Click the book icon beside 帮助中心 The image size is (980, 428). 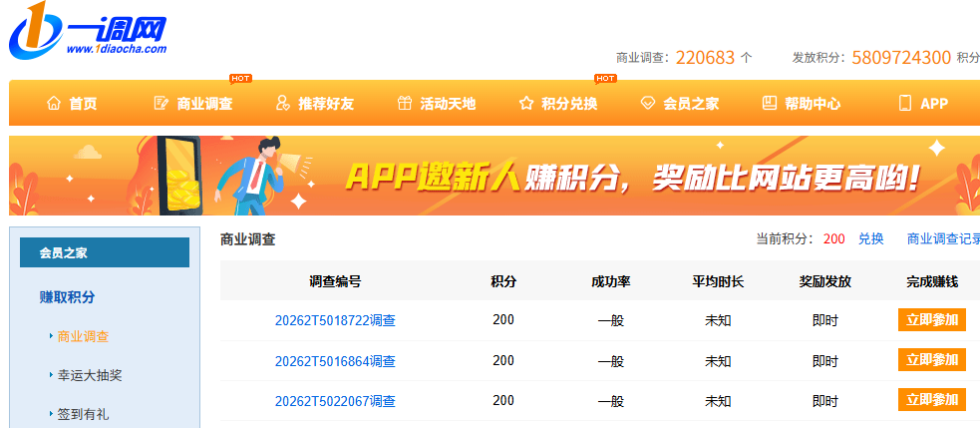tap(770, 103)
